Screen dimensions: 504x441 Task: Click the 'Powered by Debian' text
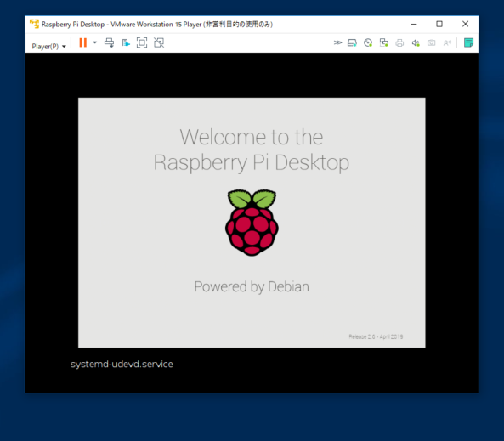pos(252,286)
